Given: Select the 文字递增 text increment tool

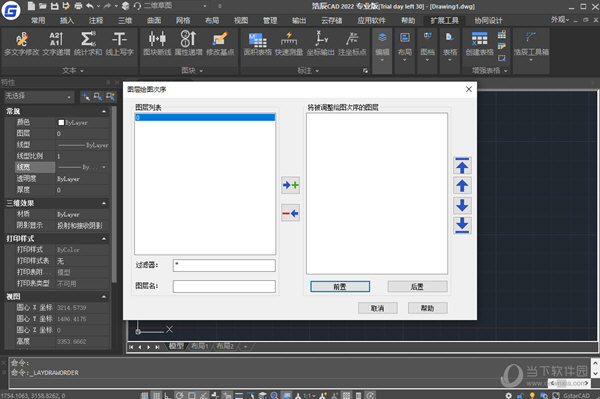Looking at the screenshot, I should coord(56,44).
